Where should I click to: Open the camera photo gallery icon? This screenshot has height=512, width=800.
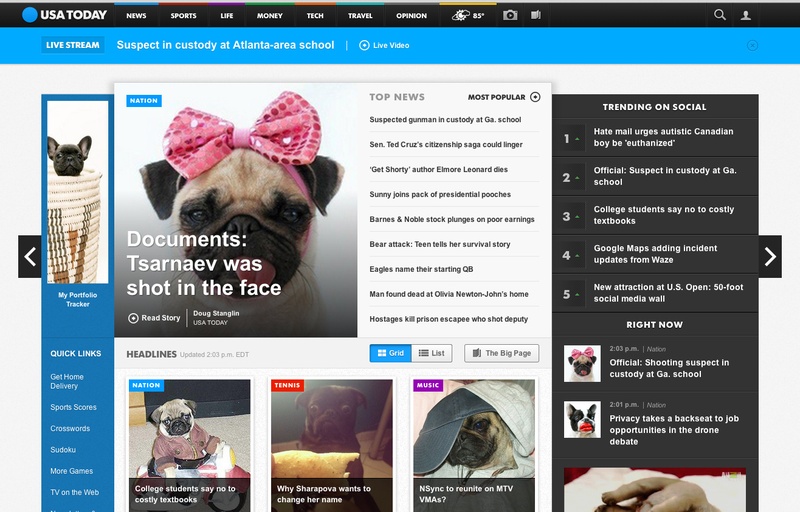coord(510,15)
